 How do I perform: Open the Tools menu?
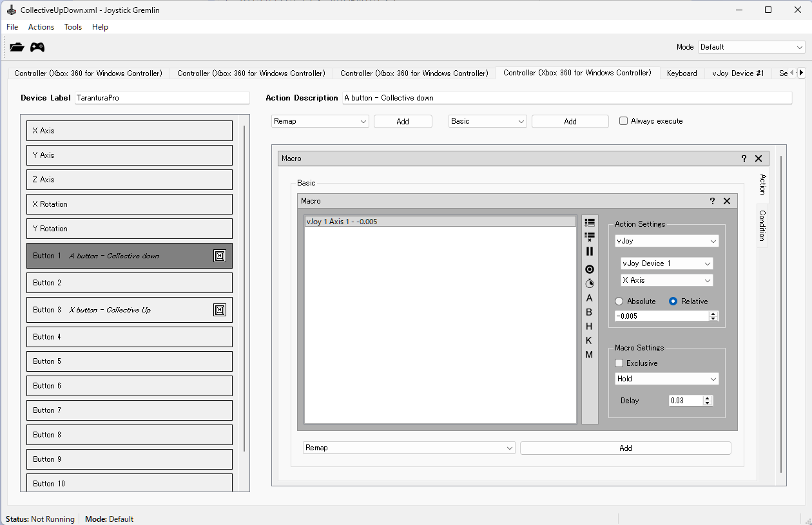[x=73, y=27]
